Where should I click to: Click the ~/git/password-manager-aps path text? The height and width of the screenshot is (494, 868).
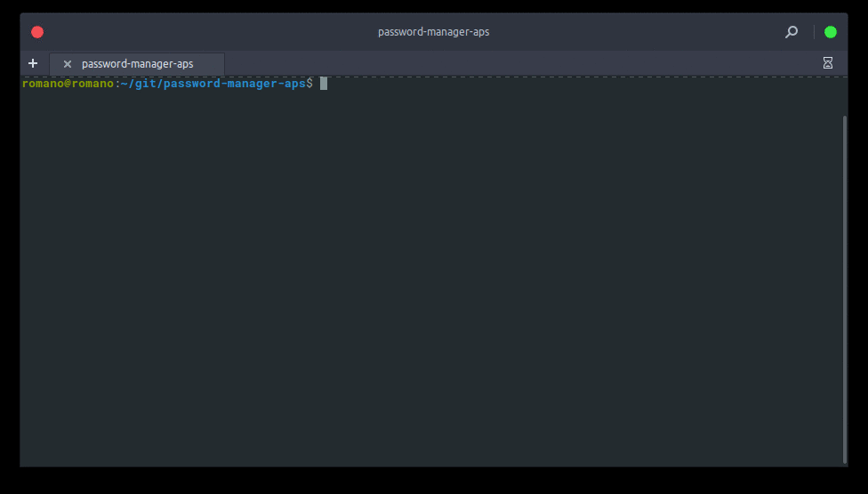pyautogui.click(x=213, y=84)
